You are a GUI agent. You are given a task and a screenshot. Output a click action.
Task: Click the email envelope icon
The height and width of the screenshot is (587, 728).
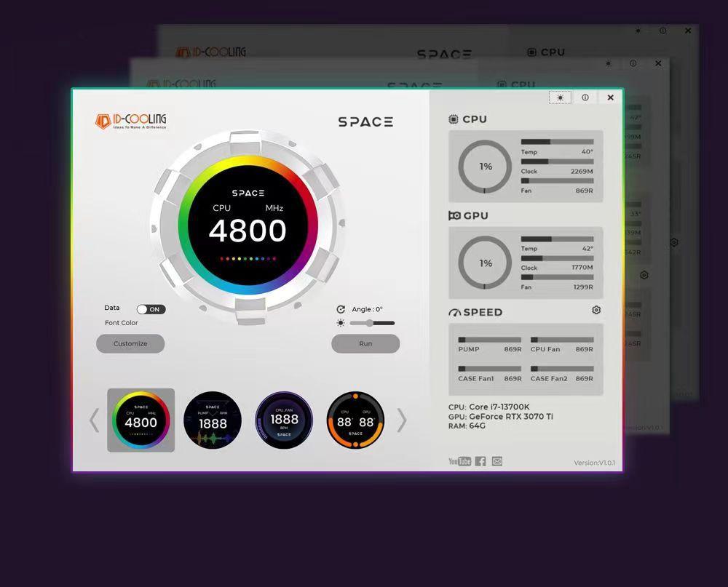pyautogui.click(x=497, y=461)
